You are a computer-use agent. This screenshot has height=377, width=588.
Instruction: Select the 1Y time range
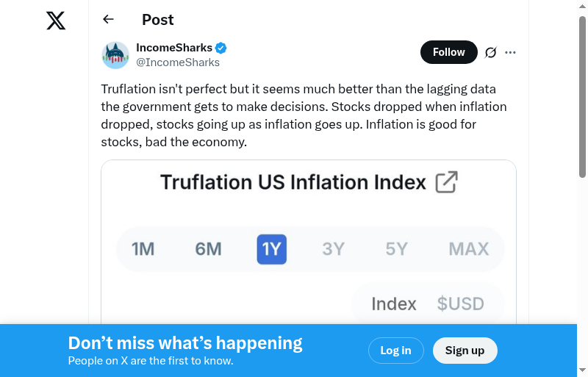(x=271, y=249)
